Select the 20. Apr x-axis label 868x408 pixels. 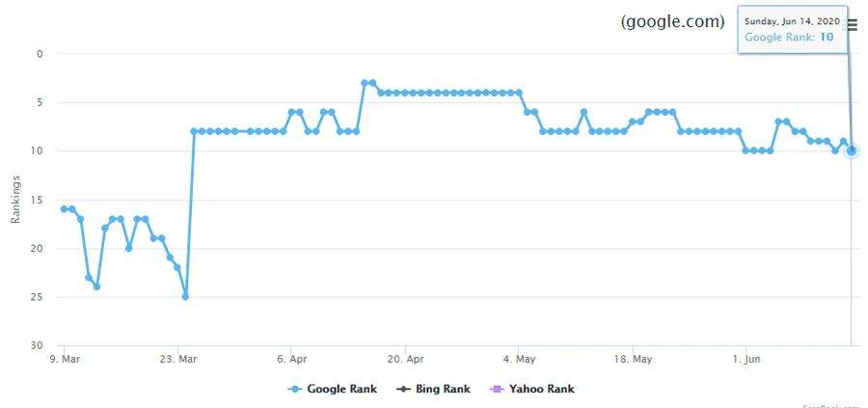pos(405,359)
